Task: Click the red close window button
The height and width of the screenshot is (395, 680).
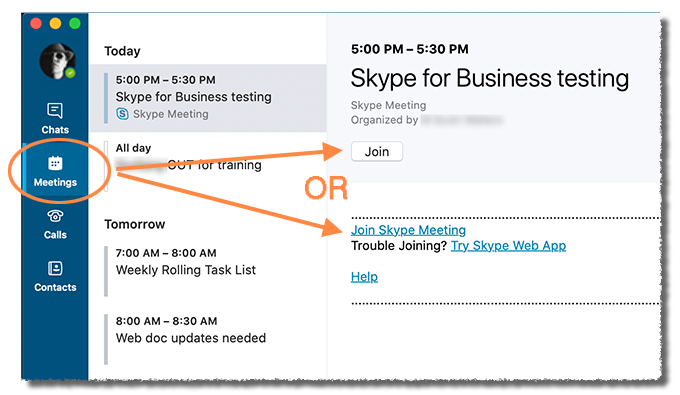Action: (36, 23)
